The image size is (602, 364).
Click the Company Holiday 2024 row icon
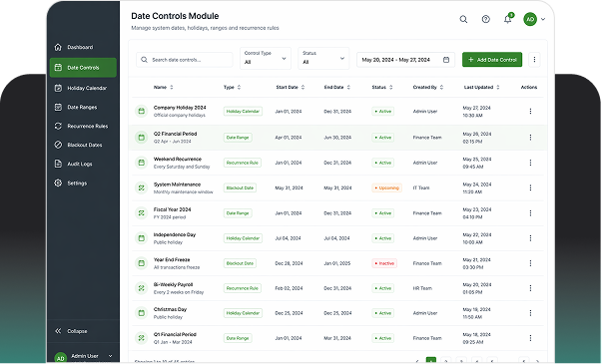point(142,112)
